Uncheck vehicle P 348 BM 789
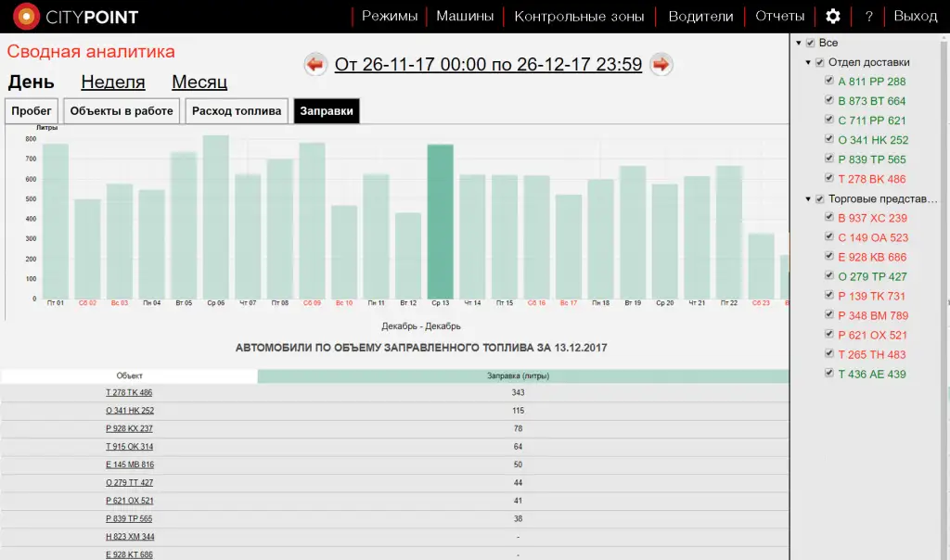The image size is (950, 560). pyautogui.click(x=829, y=315)
